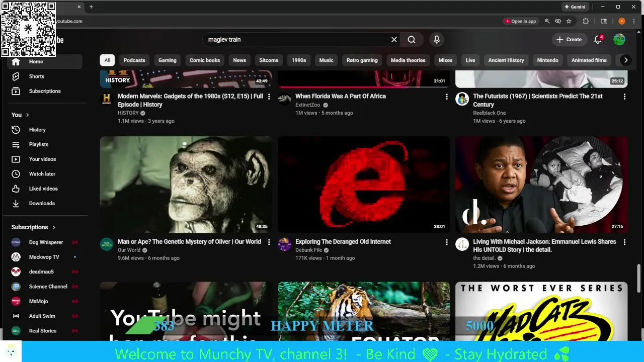The height and width of the screenshot is (362, 644).
Task: Open Reelblack One channel link
Action: click(489, 113)
